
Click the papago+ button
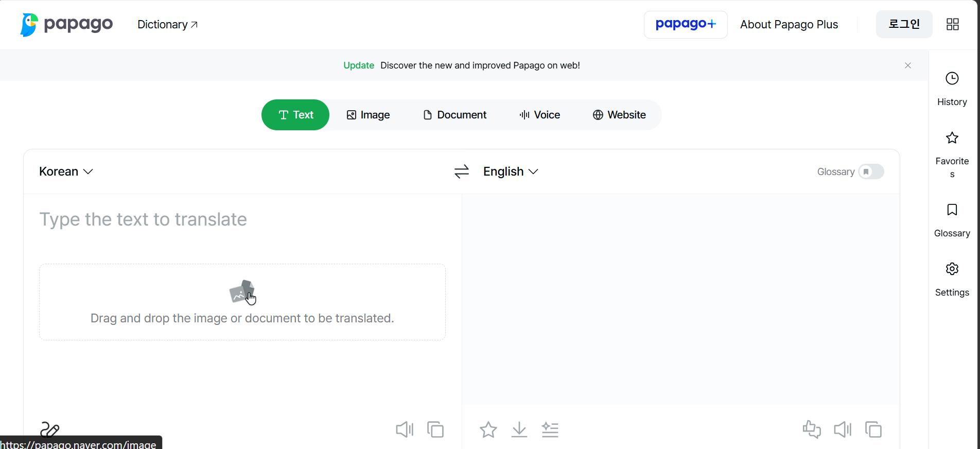pyautogui.click(x=686, y=24)
